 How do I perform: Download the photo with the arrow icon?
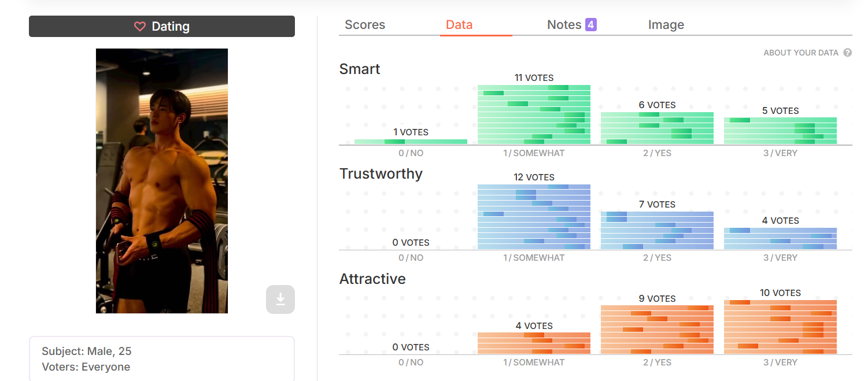280,299
